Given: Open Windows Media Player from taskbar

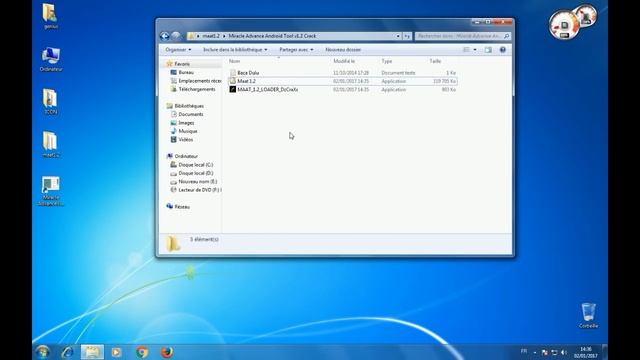Looking at the screenshot, I should pyautogui.click(x=116, y=352).
